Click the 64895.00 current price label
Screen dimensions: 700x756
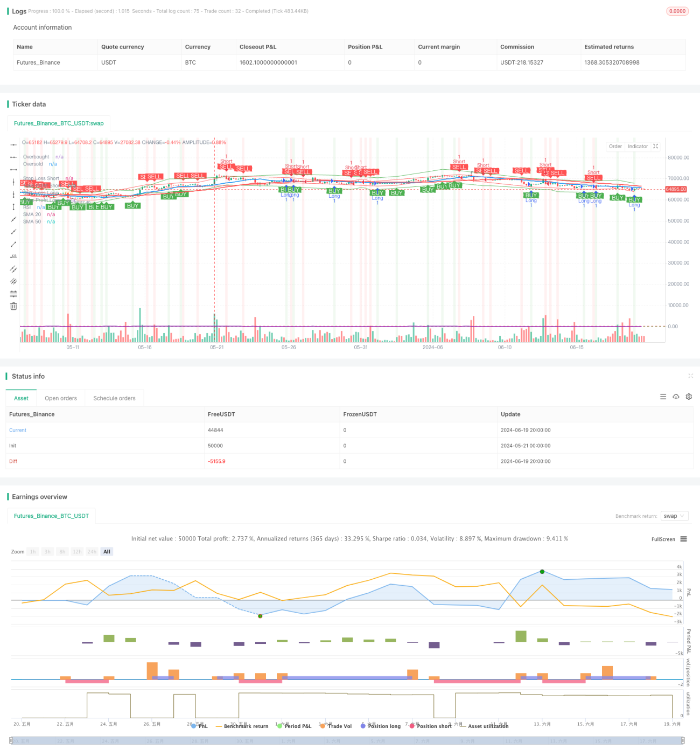click(676, 189)
